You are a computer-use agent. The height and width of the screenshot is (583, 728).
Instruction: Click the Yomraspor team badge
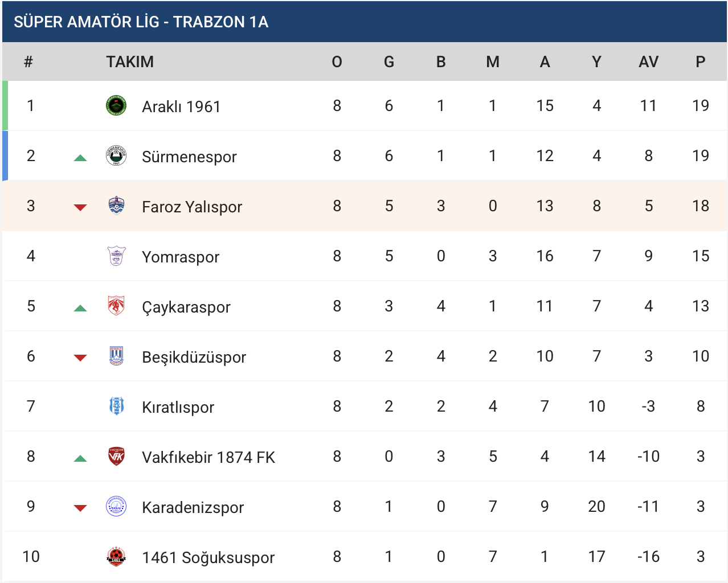point(116,256)
